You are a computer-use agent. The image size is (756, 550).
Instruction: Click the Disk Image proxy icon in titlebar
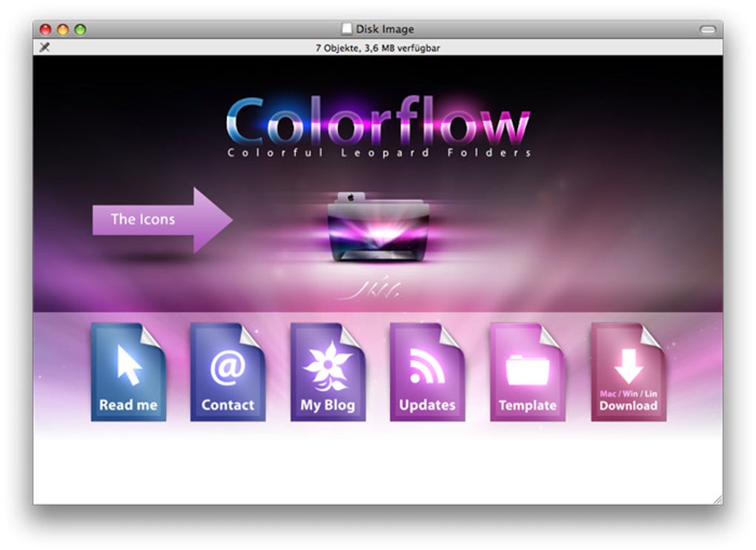coord(345,28)
